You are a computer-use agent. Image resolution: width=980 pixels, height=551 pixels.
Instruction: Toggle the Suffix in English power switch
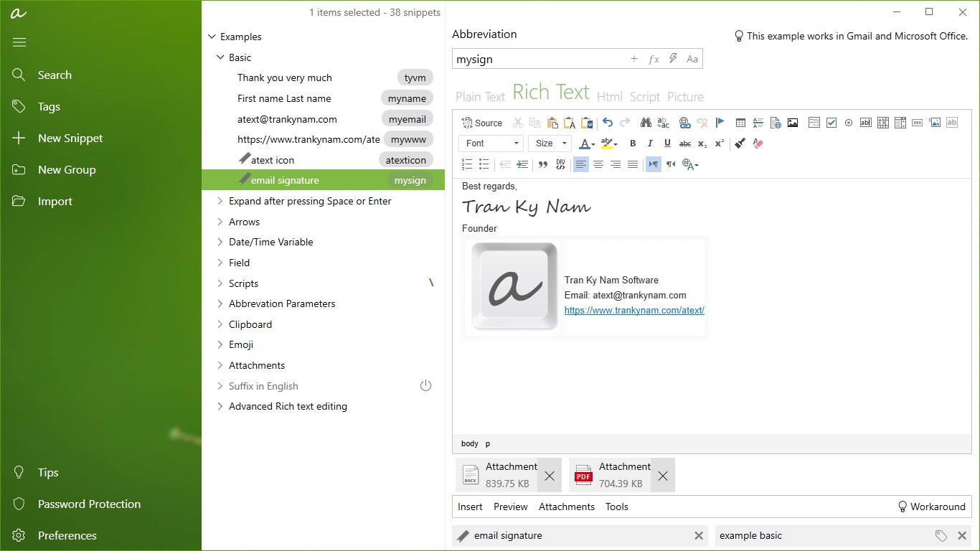click(x=425, y=385)
